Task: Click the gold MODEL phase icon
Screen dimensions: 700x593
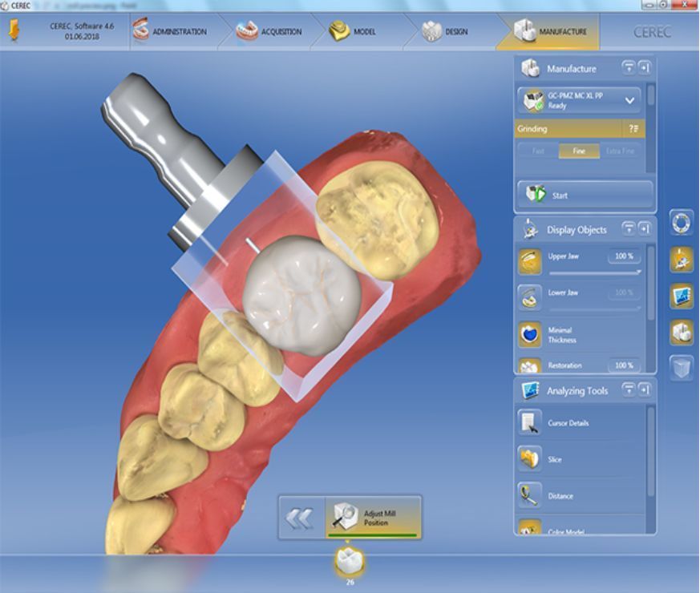Action: (339, 30)
